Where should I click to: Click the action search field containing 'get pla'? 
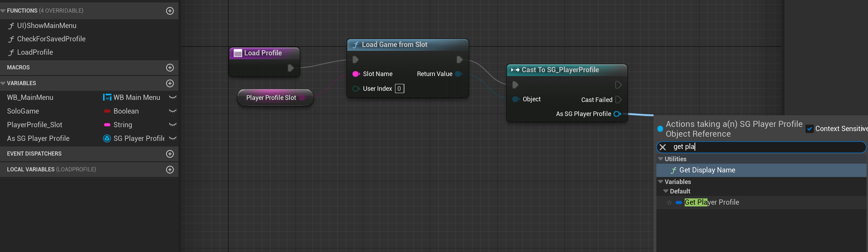(x=761, y=147)
